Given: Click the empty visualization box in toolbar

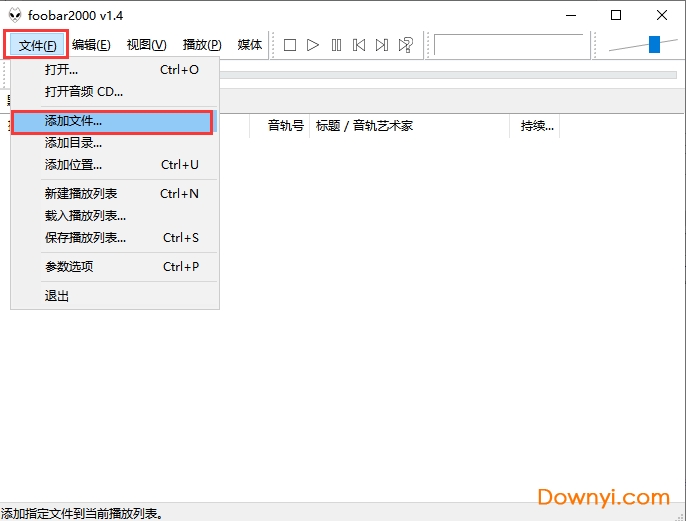Looking at the screenshot, I should (x=509, y=45).
